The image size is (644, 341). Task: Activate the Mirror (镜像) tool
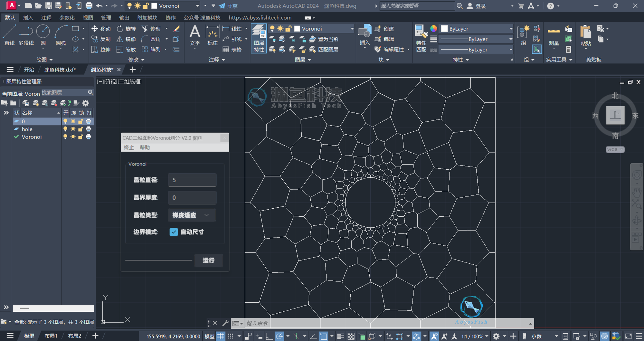[x=126, y=39]
